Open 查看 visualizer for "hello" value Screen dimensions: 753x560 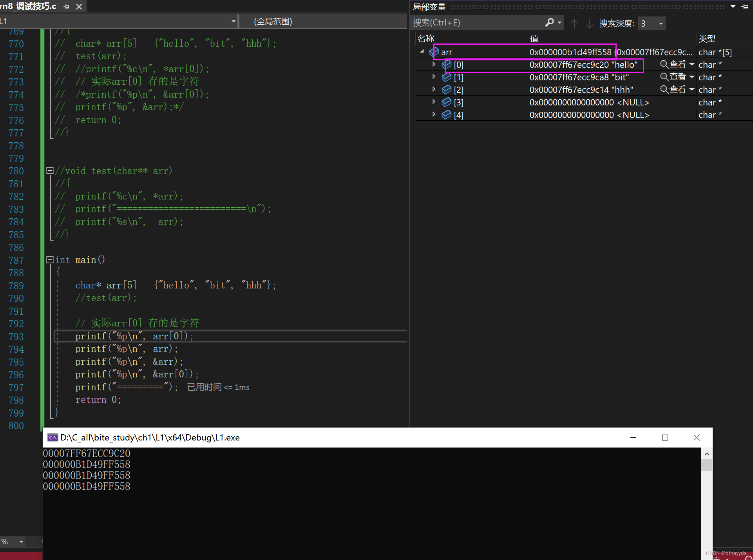[673, 64]
